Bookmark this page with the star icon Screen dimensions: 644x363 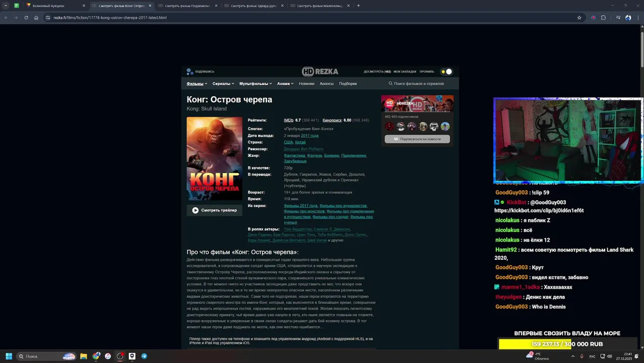pos(579,18)
